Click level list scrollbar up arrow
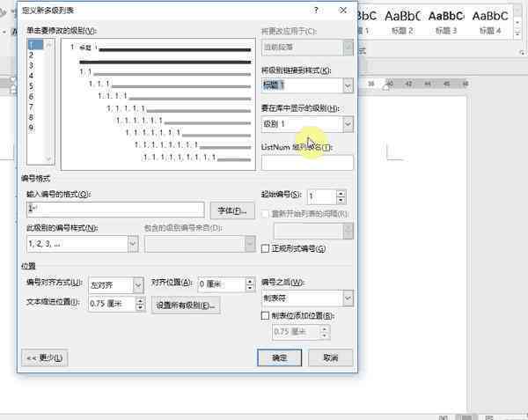The height and width of the screenshot is (420, 528). coord(48,44)
